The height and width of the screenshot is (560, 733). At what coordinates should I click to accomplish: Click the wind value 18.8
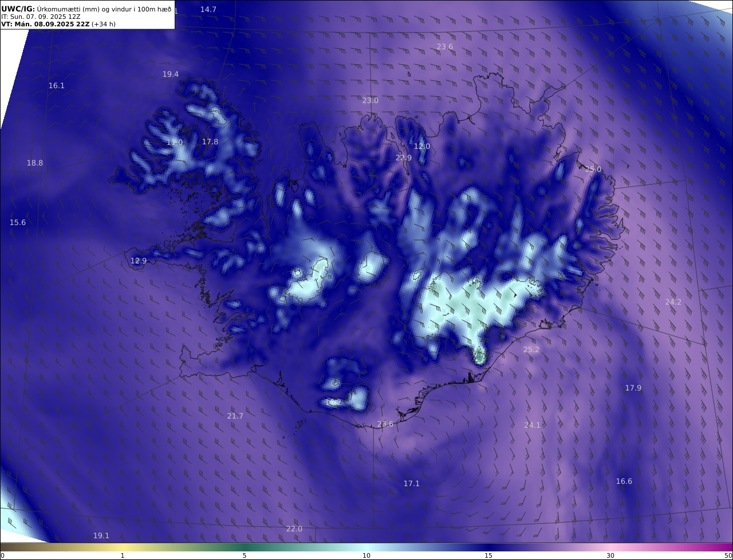pos(35,163)
